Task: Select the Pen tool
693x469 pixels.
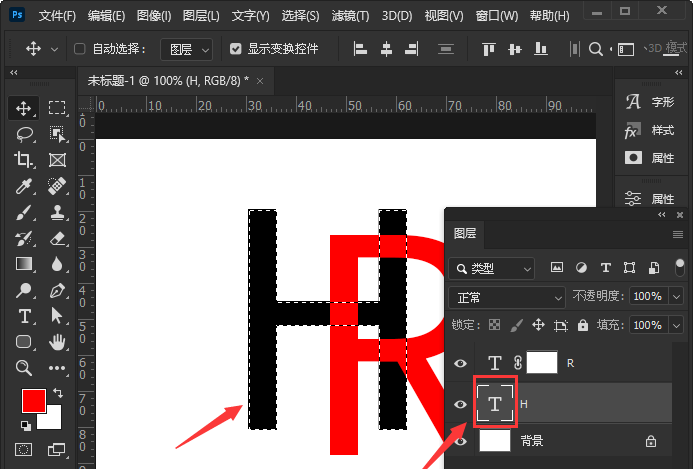Action: [x=57, y=290]
